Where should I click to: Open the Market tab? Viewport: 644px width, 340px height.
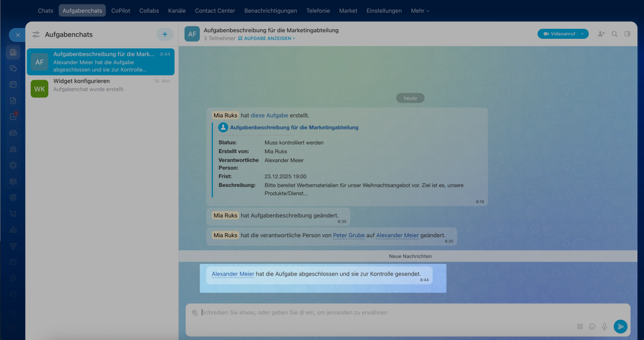pyautogui.click(x=348, y=11)
